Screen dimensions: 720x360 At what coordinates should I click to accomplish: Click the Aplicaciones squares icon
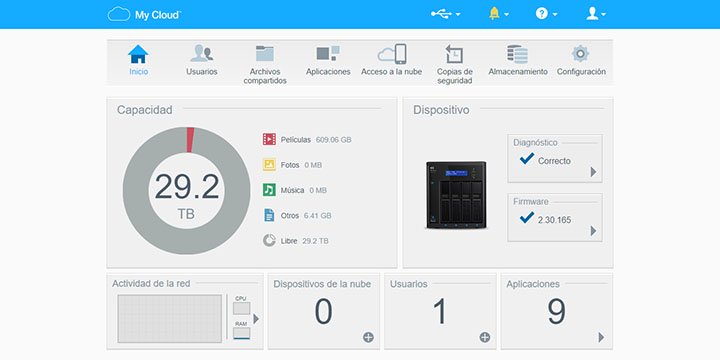(x=328, y=53)
